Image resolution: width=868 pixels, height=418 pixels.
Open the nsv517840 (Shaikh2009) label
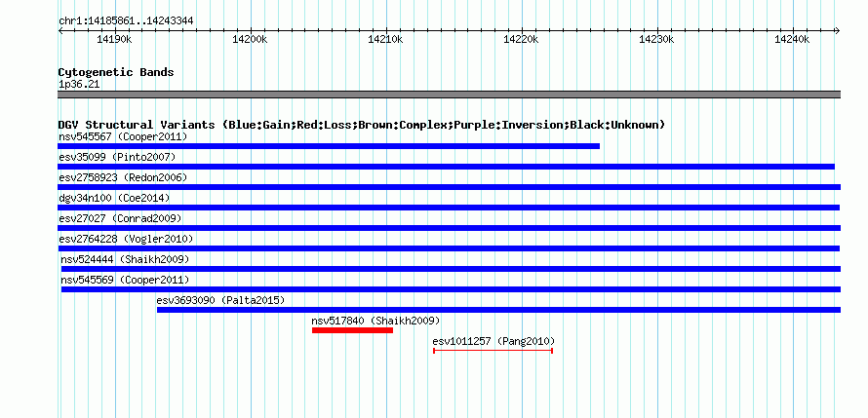coord(375,321)
